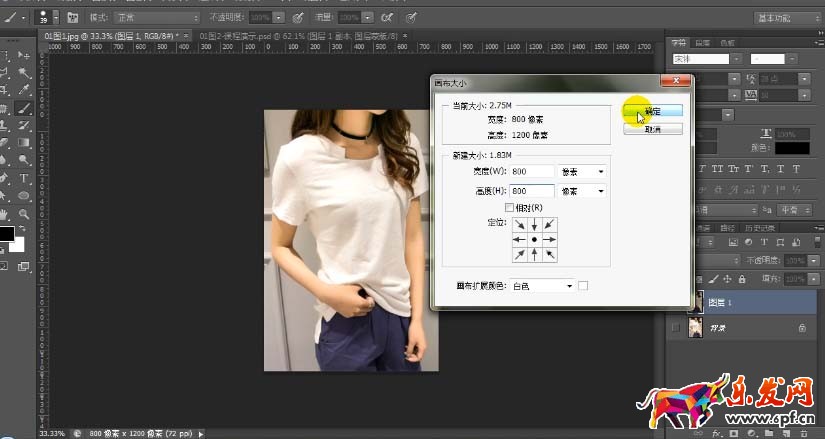Screen dimensions: 825x439
Task: Select the Horizontal Type tool
Action: click(x=24, y=178)
